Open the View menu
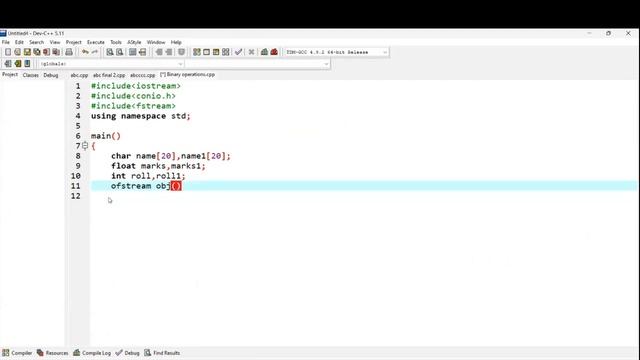Viewport: 640px width, 360px height. pos(55,42)
